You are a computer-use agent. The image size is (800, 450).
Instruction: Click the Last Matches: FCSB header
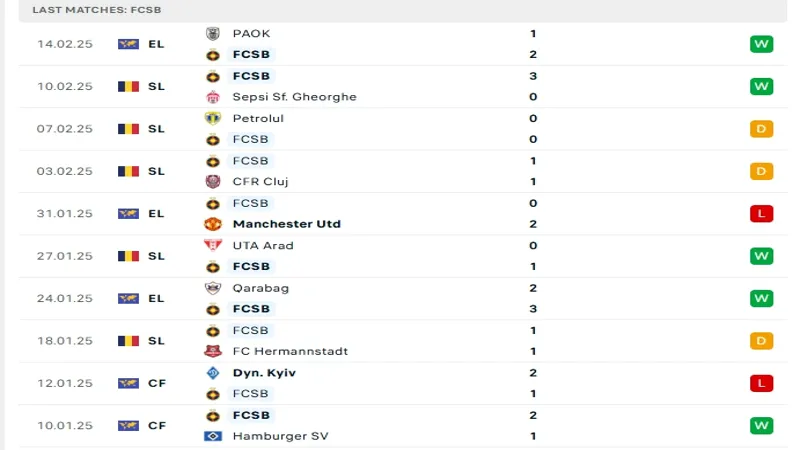(x=97, y=9)
